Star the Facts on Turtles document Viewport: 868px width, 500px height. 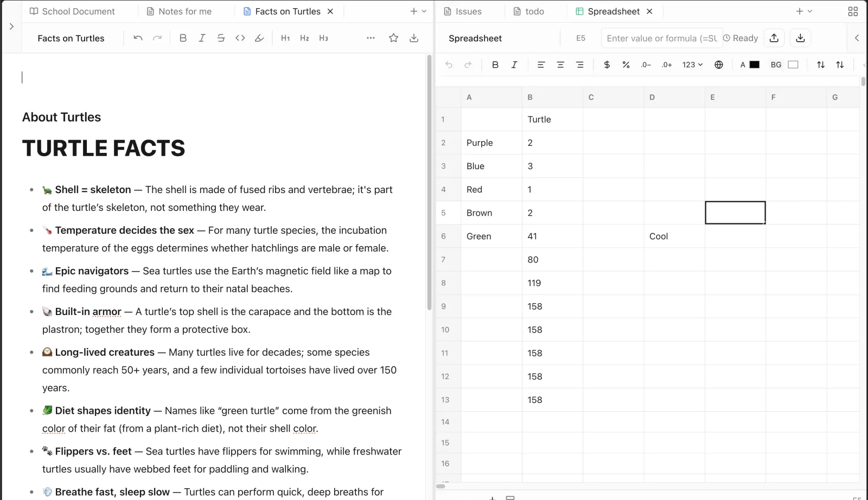tap(394, 38)
